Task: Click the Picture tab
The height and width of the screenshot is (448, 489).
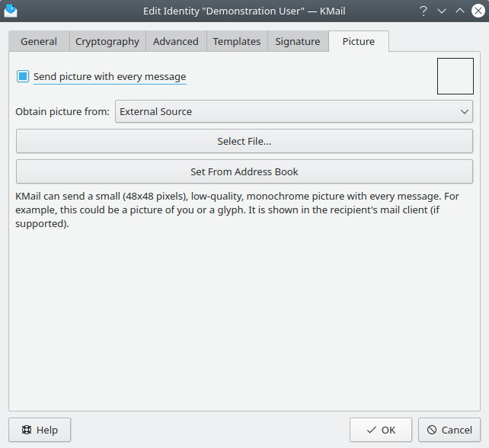Action: pos(358,42)
